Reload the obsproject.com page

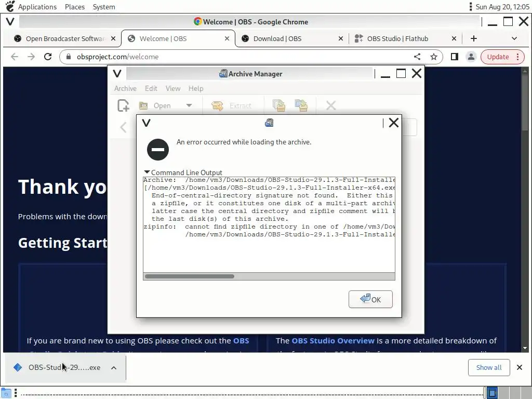(48, 57)
